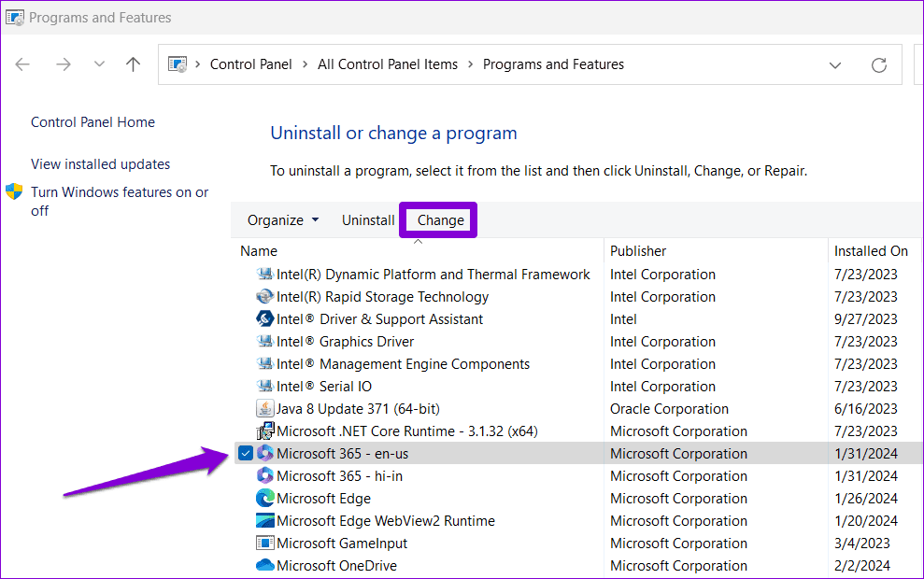Click Microsoft OneDrive cloud icon
Screen dimensions: 924x579
[x=265, y=565]
